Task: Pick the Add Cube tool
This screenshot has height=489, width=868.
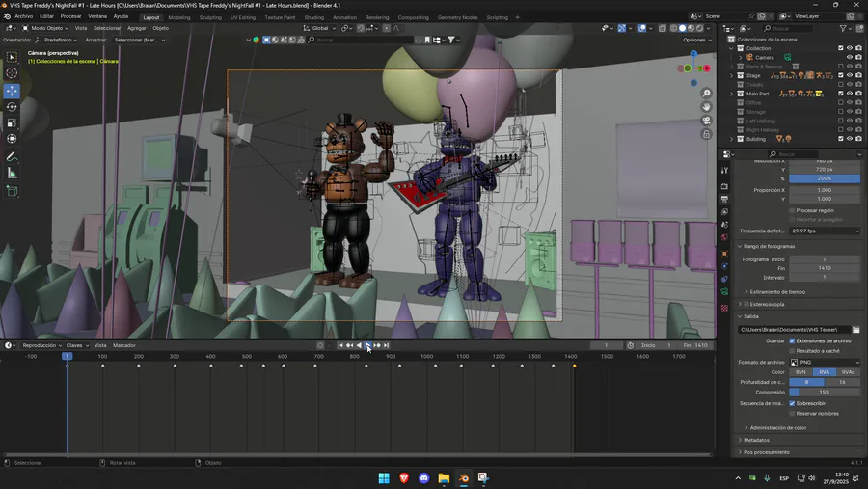Action: [12, 192]
